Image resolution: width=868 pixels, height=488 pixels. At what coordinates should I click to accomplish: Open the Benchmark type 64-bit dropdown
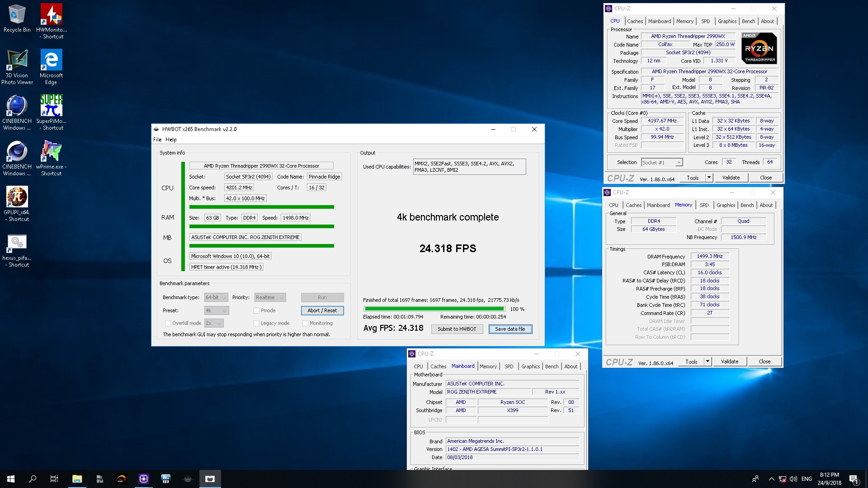(x=216, y=297)
